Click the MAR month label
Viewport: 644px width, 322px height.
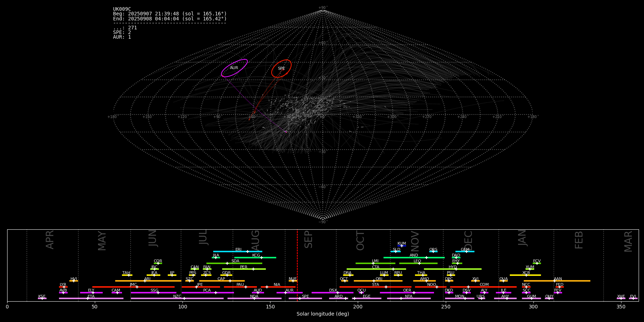[629, 241]
